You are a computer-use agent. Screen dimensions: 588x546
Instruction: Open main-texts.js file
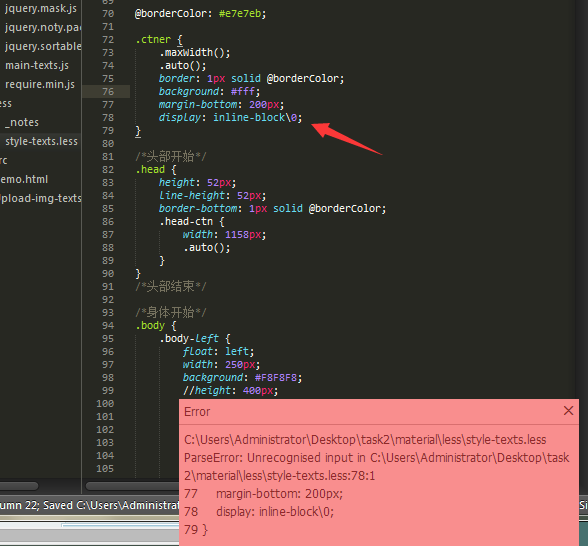[37, 65]
